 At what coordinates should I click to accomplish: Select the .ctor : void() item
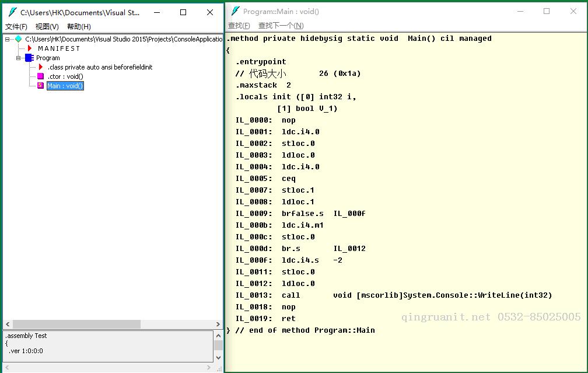click(x=65, y=76)
